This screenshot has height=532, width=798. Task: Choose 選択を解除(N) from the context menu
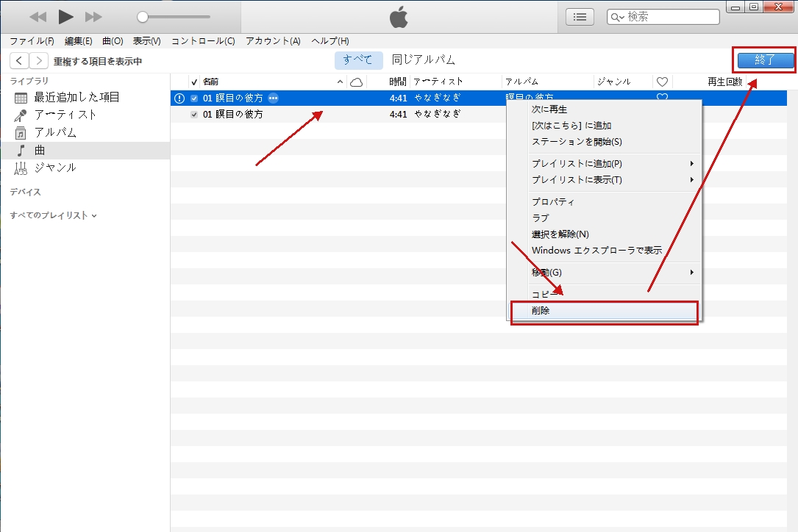[560, 234]
